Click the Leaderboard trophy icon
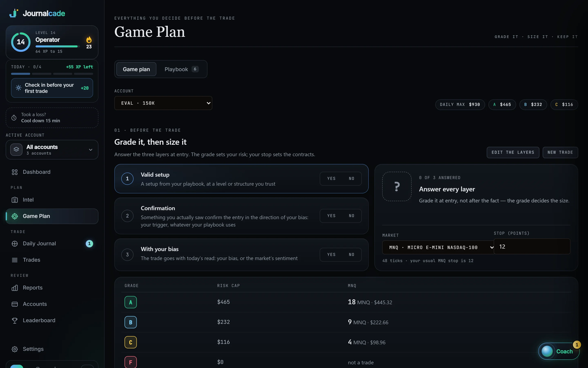The width and height of the screenshot is (588, 368). (x=14, y=321)
